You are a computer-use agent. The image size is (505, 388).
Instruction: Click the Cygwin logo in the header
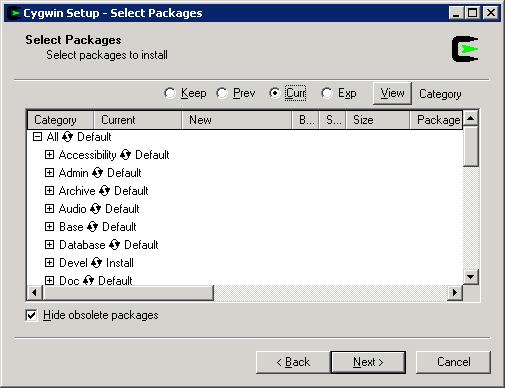click(465, 49)
